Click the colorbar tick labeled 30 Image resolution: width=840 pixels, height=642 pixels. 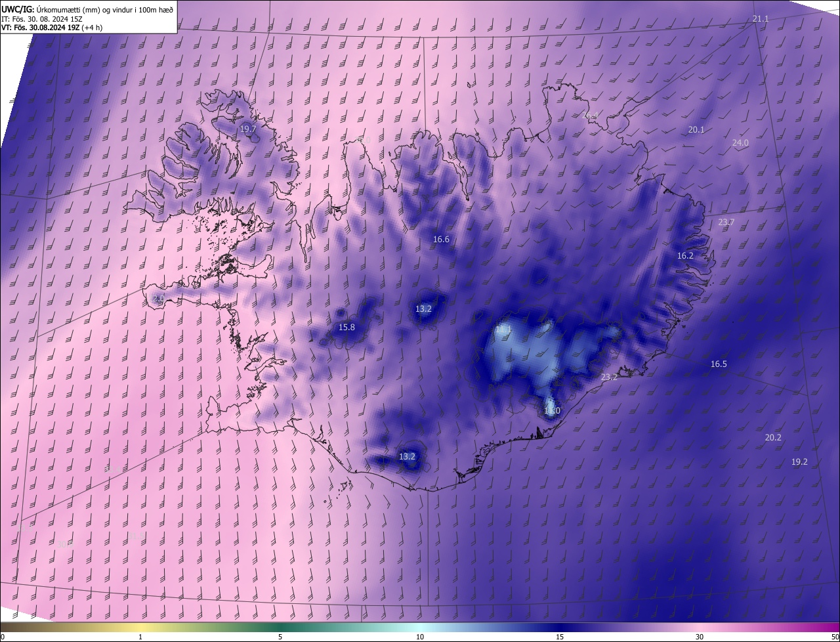point(700,637)
